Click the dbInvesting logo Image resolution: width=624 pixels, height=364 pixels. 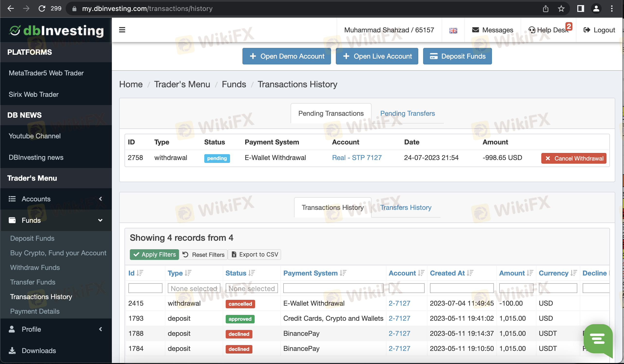point(56,31)
